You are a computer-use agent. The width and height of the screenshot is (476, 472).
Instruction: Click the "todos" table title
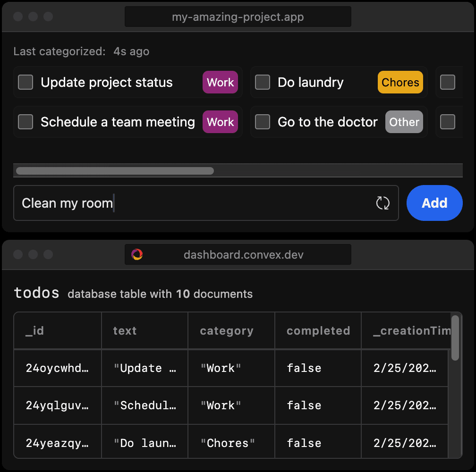[36, 293]
